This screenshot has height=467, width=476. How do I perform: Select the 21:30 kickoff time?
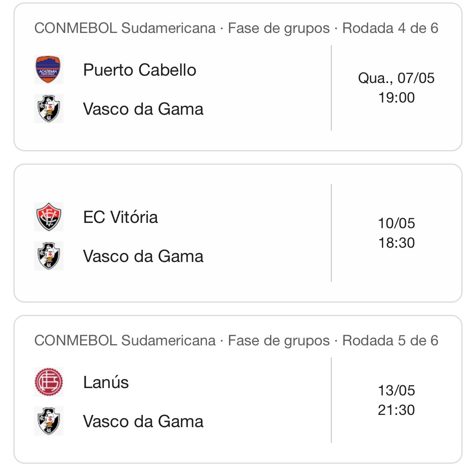point(396,410)
